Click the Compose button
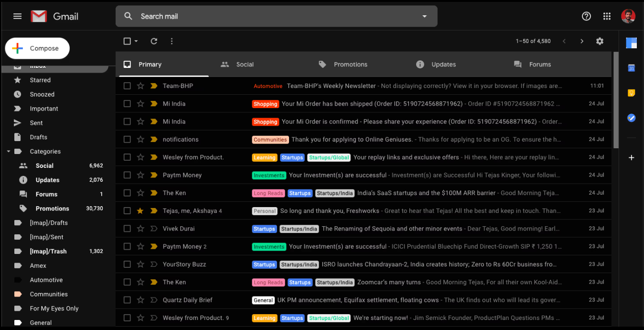Viewport: 644px width, 330px height. pos(37,48)
